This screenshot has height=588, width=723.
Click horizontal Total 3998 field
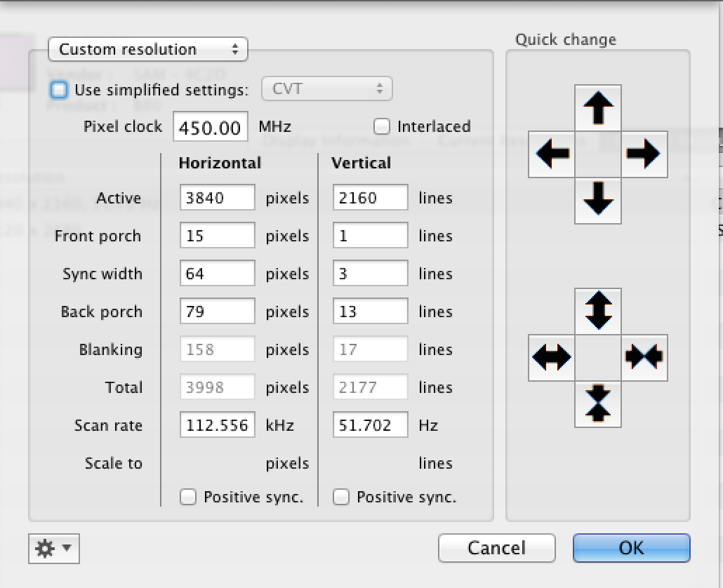(217, 387)
